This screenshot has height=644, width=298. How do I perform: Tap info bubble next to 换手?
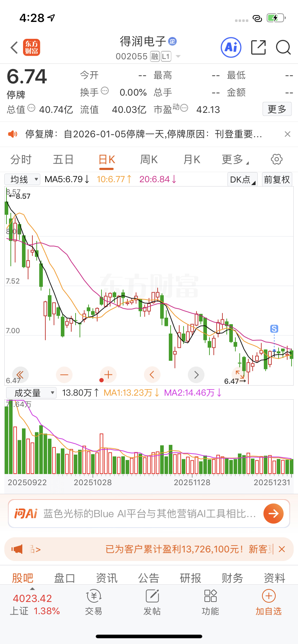[105, 91]
